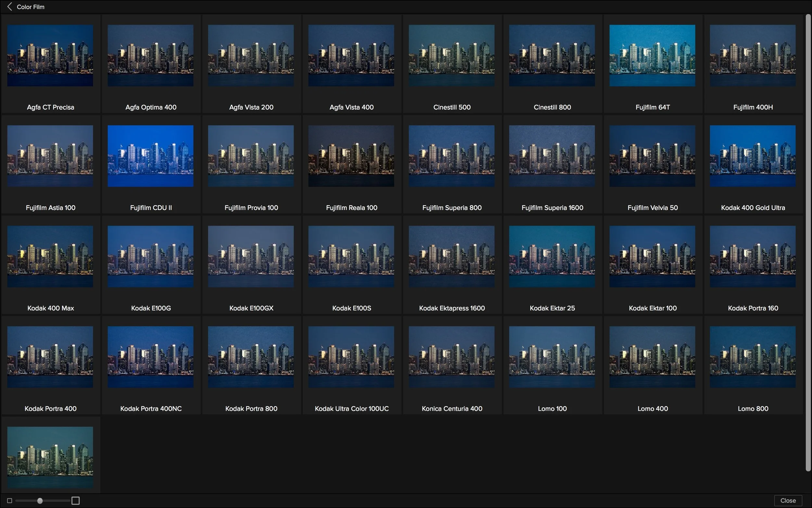Select the Kodak Ektar 25 preset
Image resolution: width=812 pixels, height=508 pixels.
pos(552,256)
